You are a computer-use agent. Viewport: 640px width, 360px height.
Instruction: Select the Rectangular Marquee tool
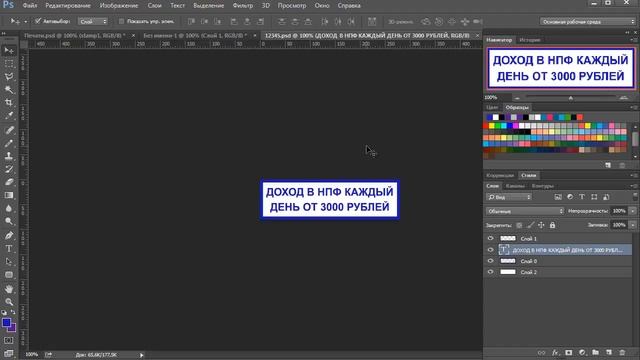[x=9, y=64]
